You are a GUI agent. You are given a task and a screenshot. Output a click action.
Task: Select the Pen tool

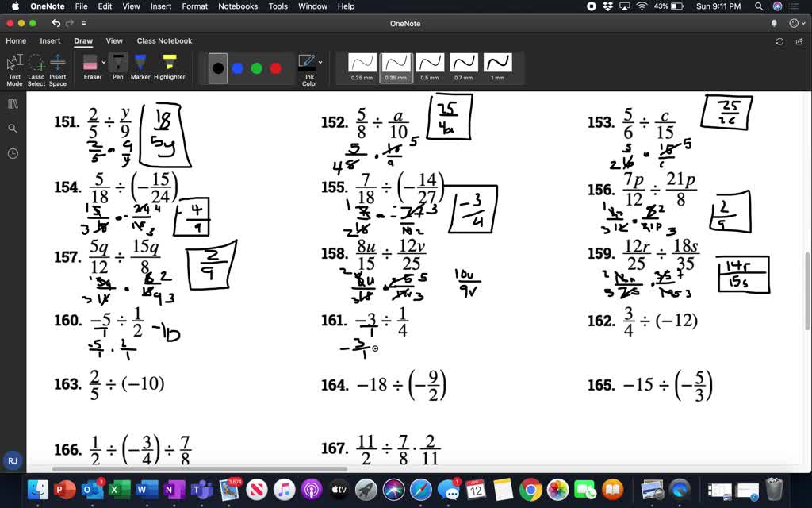click(117, 62)
